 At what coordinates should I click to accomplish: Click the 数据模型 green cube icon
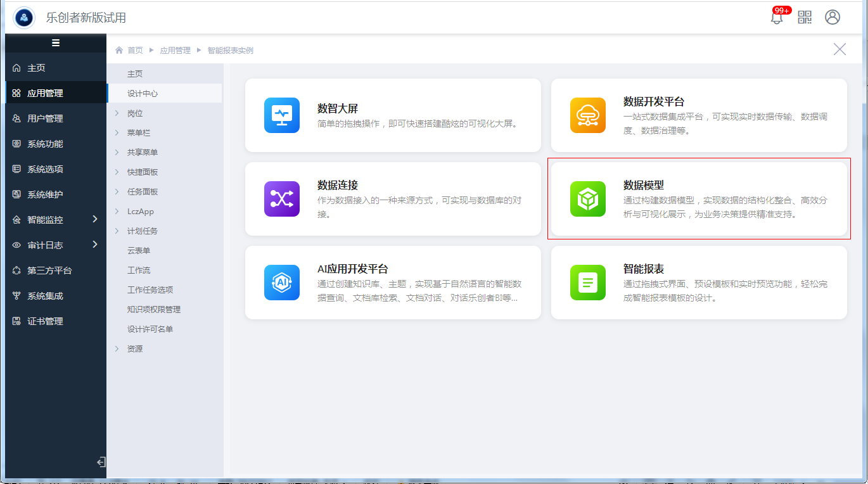(588, 199)
